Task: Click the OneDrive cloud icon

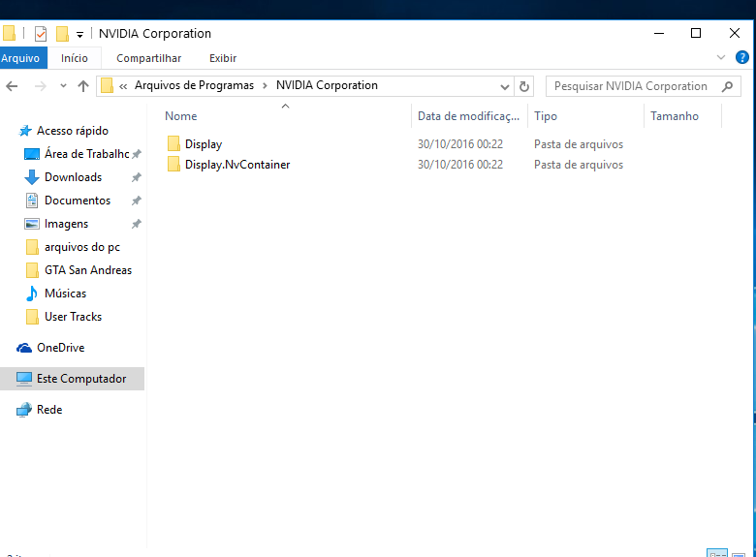Action: 24,348
